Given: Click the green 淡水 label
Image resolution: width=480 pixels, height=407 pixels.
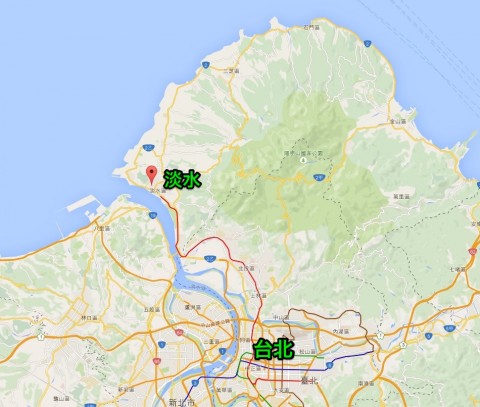Looking at the screenshot, I should click(182, 179).
